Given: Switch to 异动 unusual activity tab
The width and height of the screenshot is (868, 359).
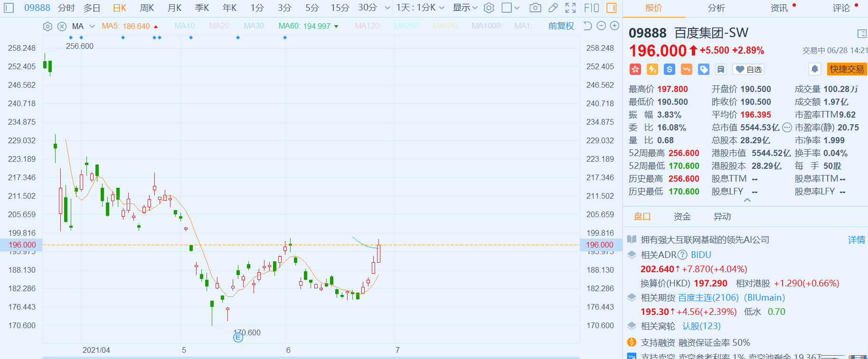Looking at the screenshot, I should tap(722, 217).
